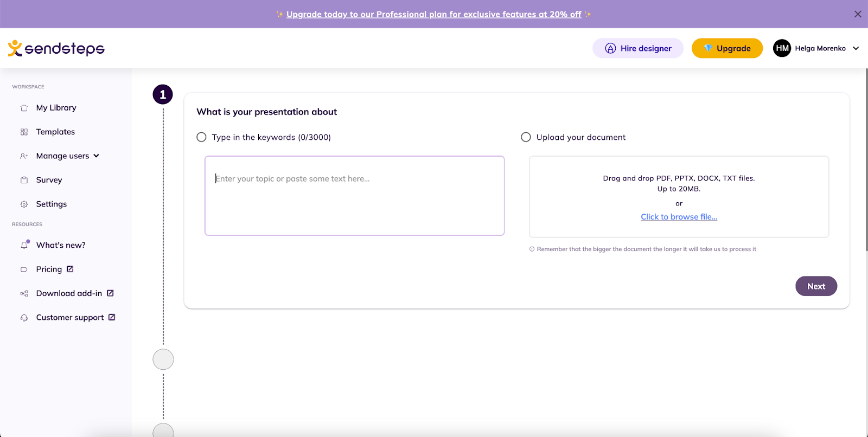Image resolution: width=868 pixels, height=437 pixels.
Task: Click the info icon beside processing note
Action: pyautogui.click(x=532, y=249)
